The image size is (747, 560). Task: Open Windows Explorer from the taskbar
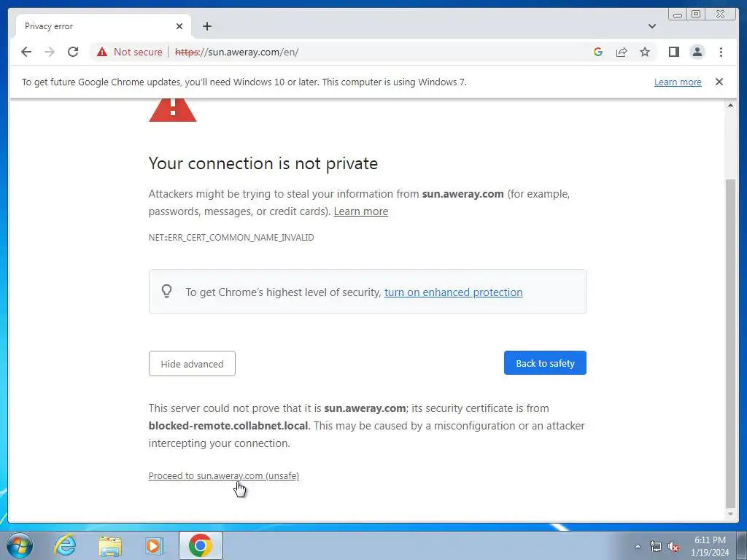110,545
